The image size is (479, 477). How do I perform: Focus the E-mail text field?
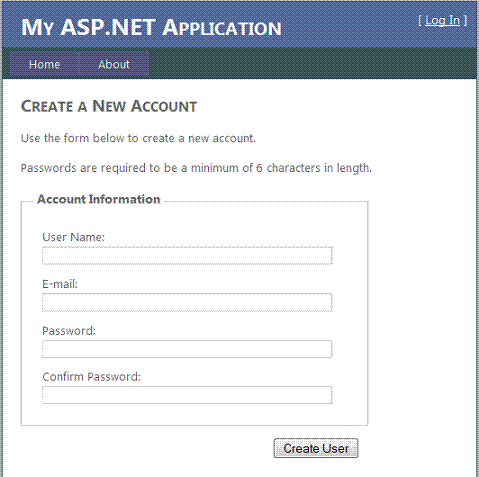point(187,302)
